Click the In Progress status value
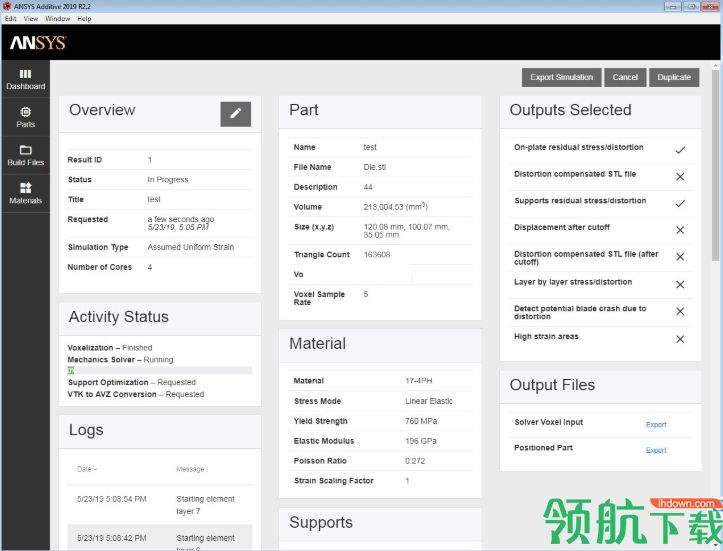 pos(168,179)
